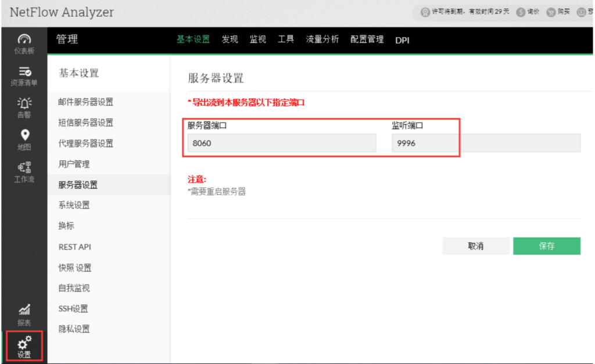Switch to the 配置管理 tab
Image resolution: width=595 pixels, height=364 pixels.
[x=367, y=39]
